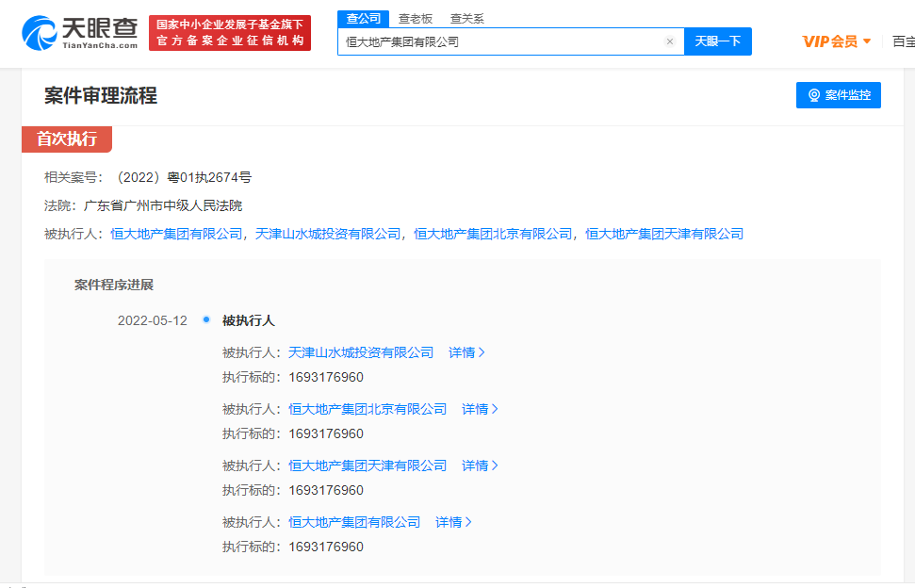Expand 详情 for 恒大地产集团有限公司
915x588 pixels.
453,523
